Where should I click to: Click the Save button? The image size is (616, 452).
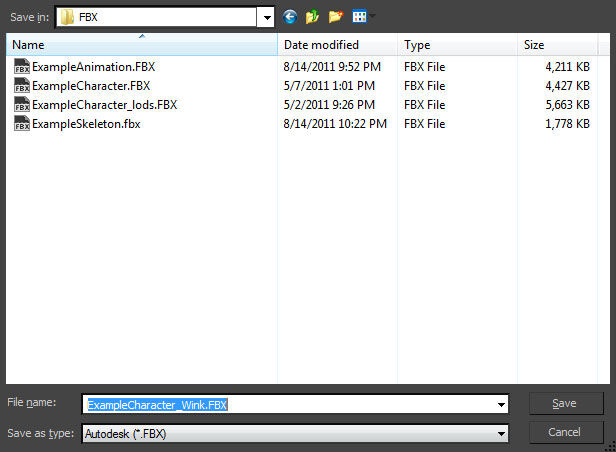[x=565, y=403]
